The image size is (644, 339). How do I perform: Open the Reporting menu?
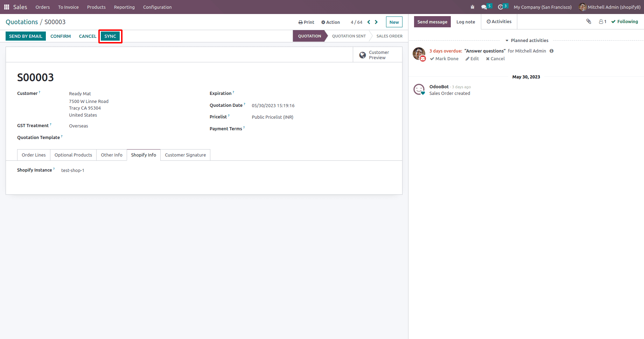click(x=124, y=7)
